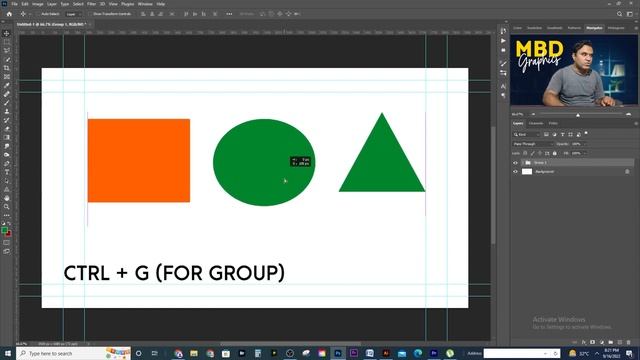Select the Rectangular Marquee tool
The image size is (640, 360).
coord(7,42)
